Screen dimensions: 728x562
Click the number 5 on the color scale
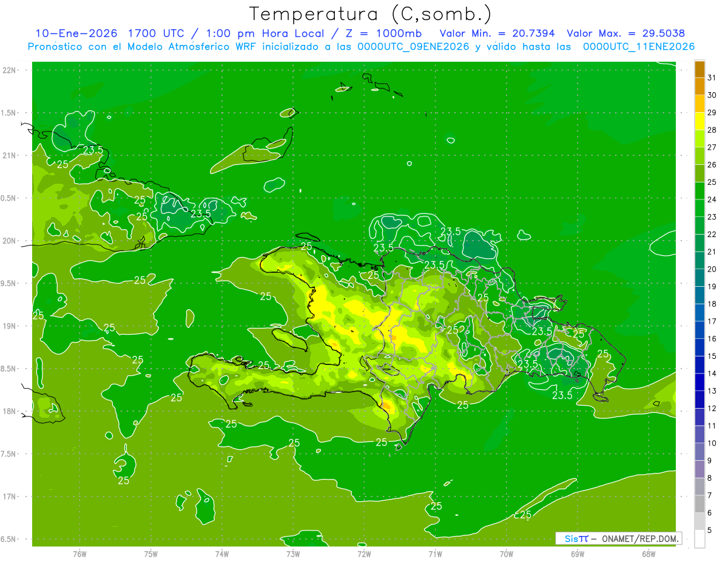click(x=710, y=530)
